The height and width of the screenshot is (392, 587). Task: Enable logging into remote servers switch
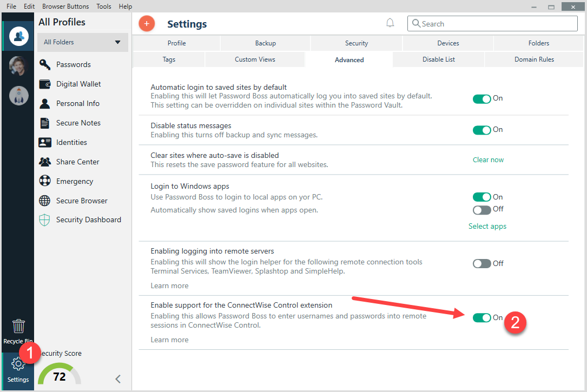(482, 264)
